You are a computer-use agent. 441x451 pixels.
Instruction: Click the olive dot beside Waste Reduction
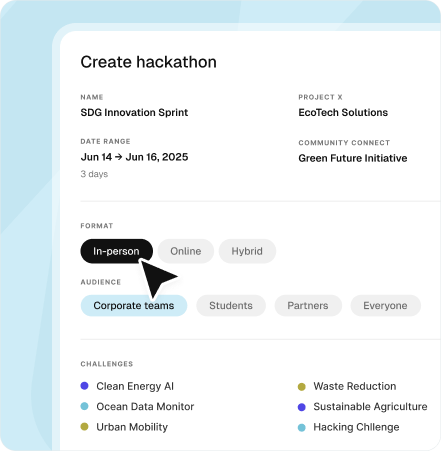[x=302, y=387]
